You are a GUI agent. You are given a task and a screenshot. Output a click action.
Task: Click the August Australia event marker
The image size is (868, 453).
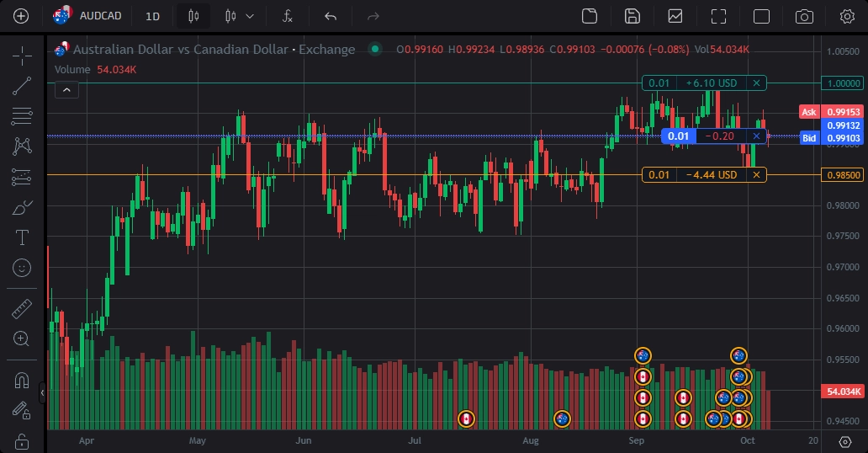tap(562, 419)
